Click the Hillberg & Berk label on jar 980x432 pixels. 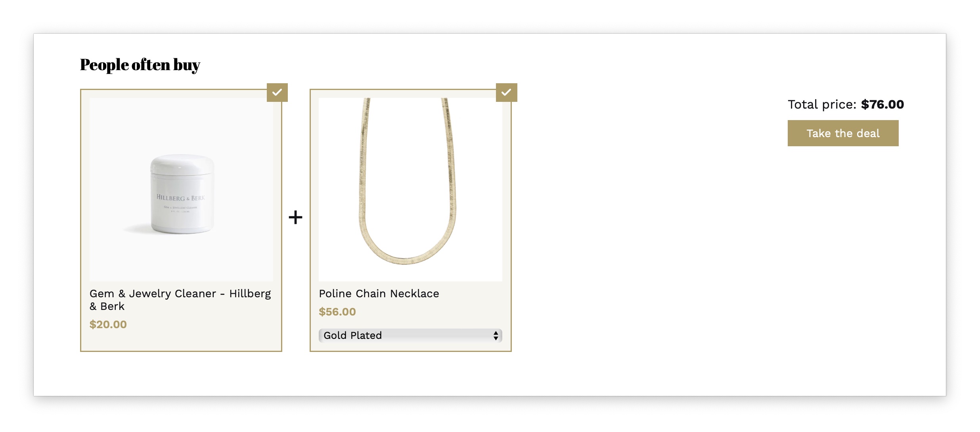coord(180,197)
